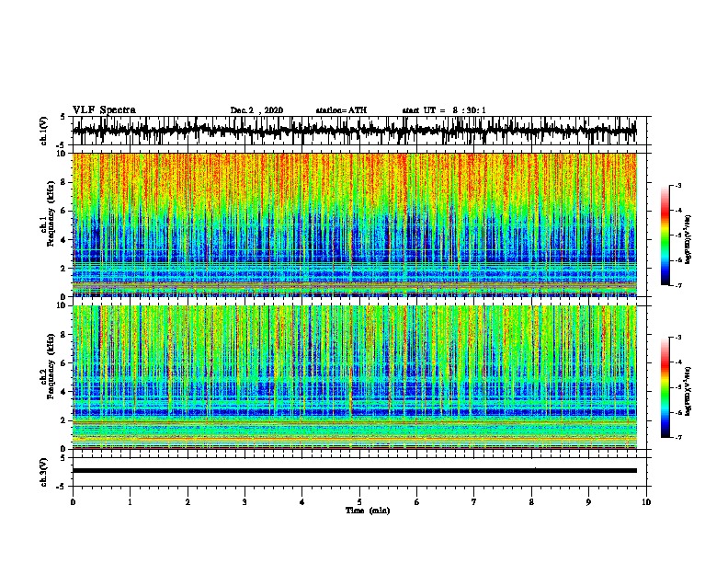Click the "Time (min)" axis title
This screenshot has height=563, width=728.
click(368, 511)
